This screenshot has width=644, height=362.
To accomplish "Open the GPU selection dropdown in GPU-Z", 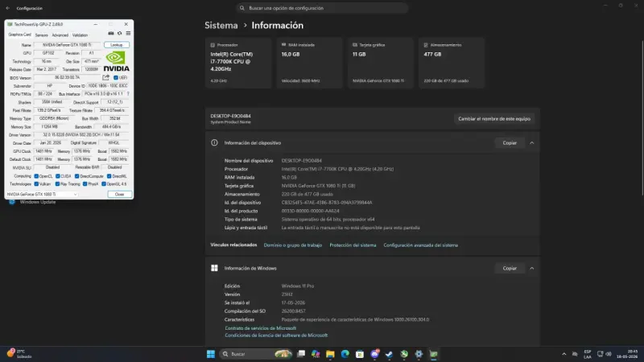I will (x=42, y=194).
